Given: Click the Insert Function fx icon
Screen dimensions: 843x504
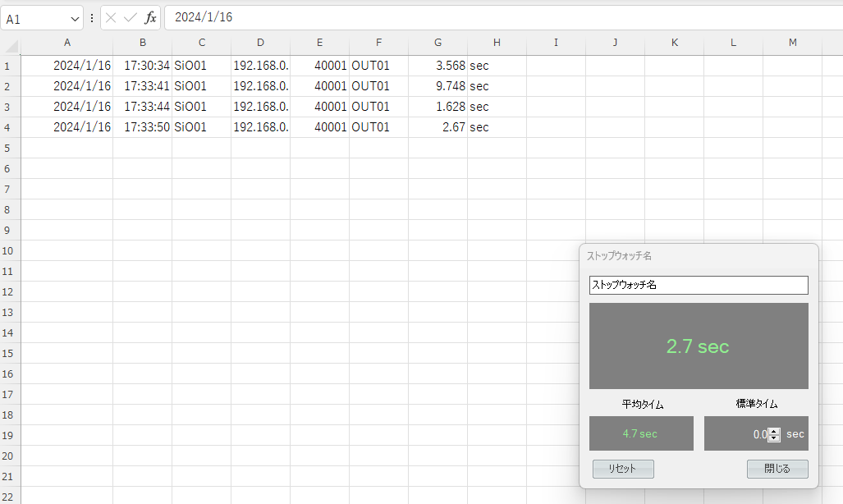Looking at the screenshot, I should coord(150,17).
